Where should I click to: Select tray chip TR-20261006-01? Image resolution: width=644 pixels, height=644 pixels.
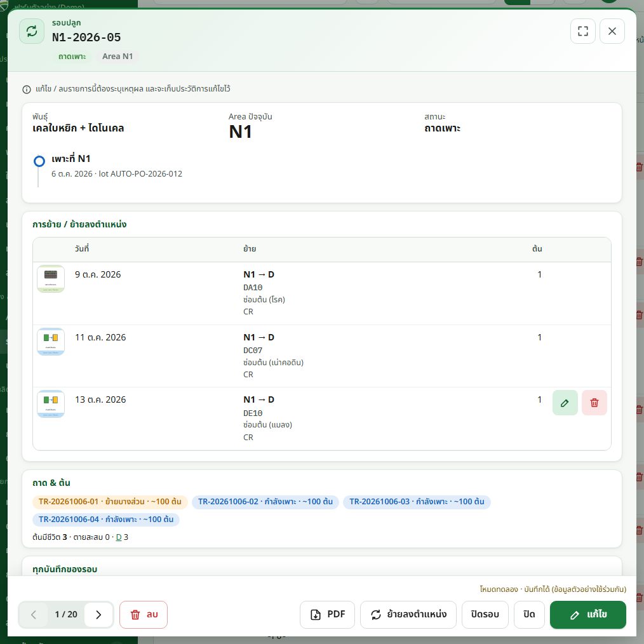[x=110, y=502]
